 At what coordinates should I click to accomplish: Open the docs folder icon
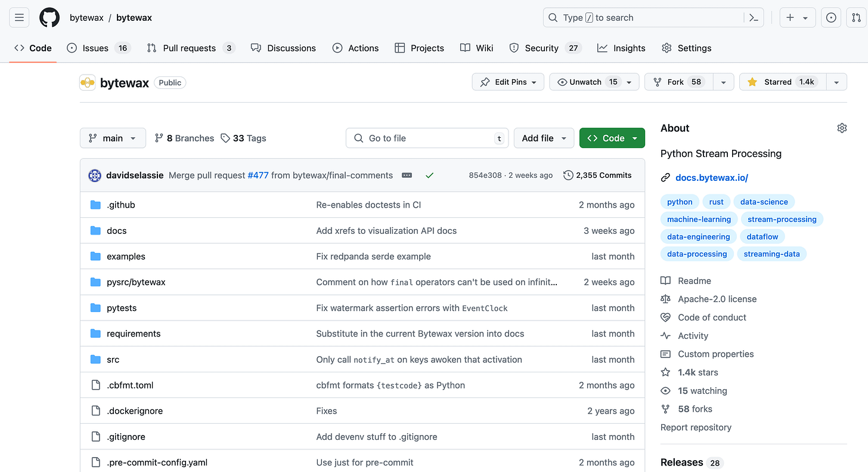coord(95,230)
